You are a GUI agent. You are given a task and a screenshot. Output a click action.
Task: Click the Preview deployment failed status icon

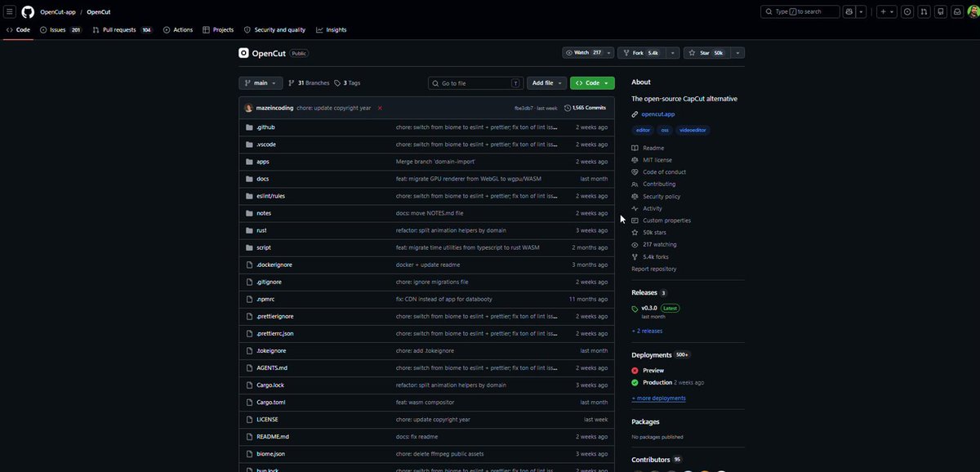635,371
